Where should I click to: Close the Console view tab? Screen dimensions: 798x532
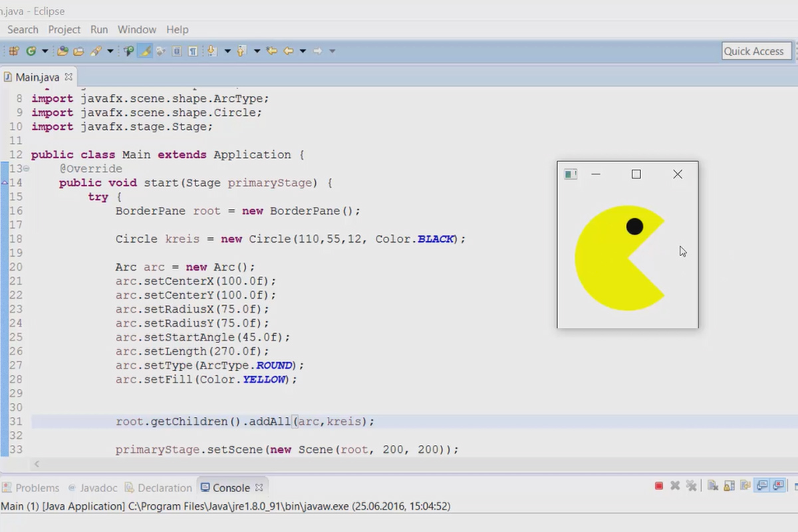[260, 487]
